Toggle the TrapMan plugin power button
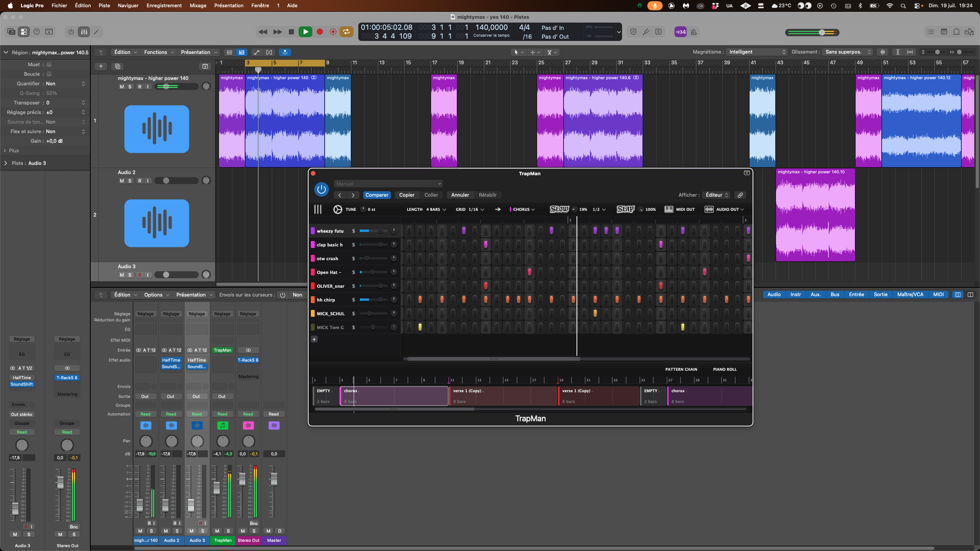 (x=322, y=189)
